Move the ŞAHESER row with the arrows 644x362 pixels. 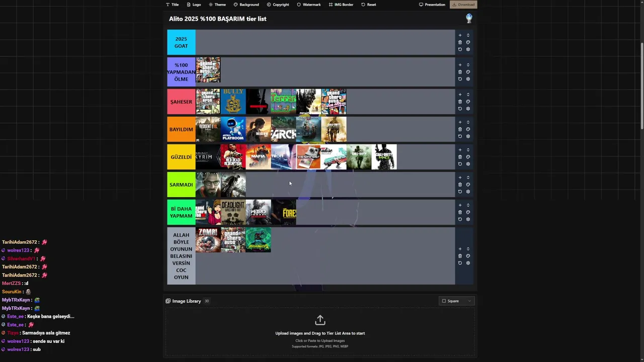click(x=468, y=95)
